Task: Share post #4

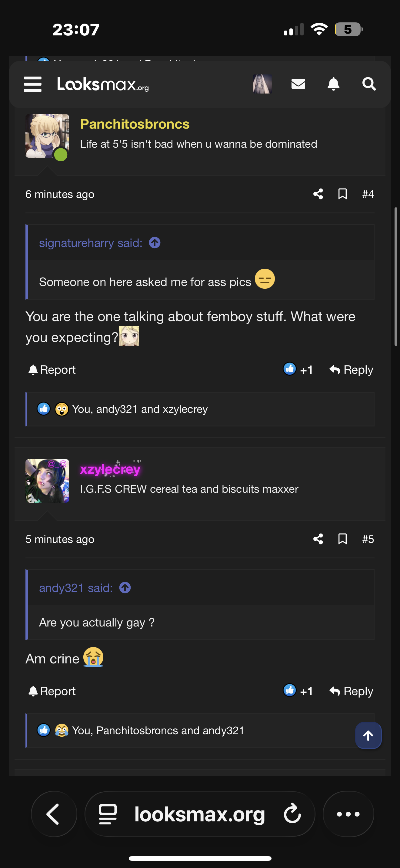Action: click(x=318, y=194)
